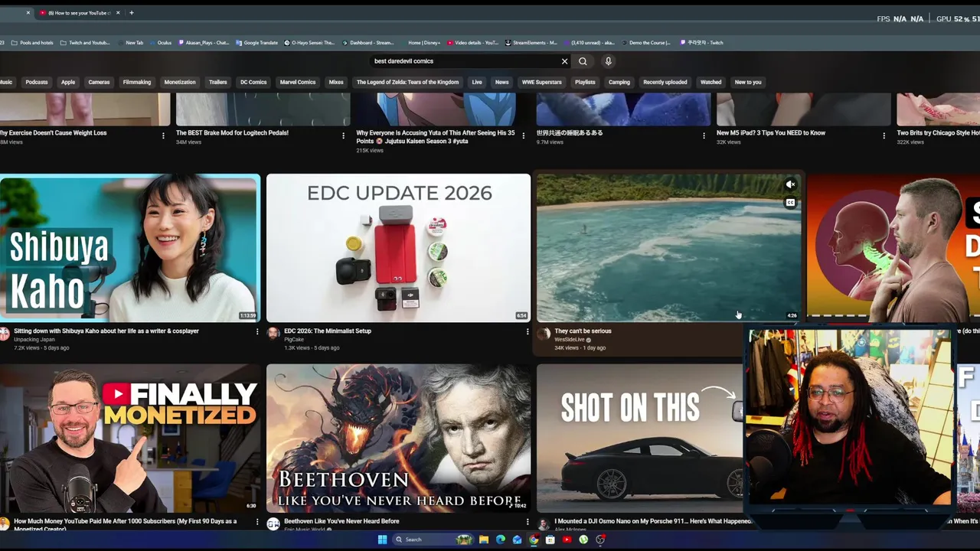Image resolution: width=980 pixels, height=551 pixels.
Task: Filter by Legend of Zelda chip
Action: pos(408,82)
